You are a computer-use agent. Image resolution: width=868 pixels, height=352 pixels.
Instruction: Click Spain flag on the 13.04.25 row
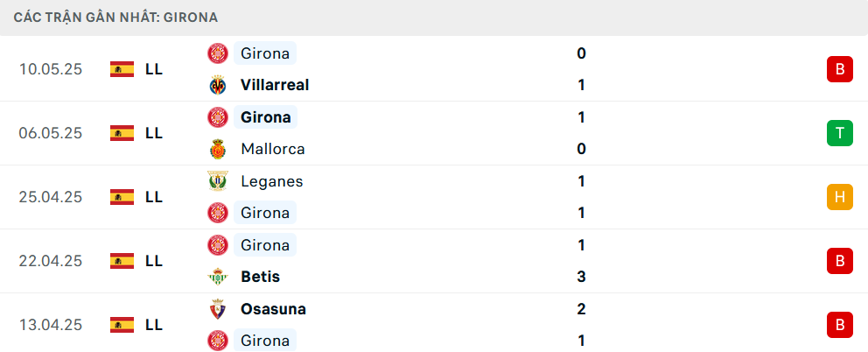[122, 325]
